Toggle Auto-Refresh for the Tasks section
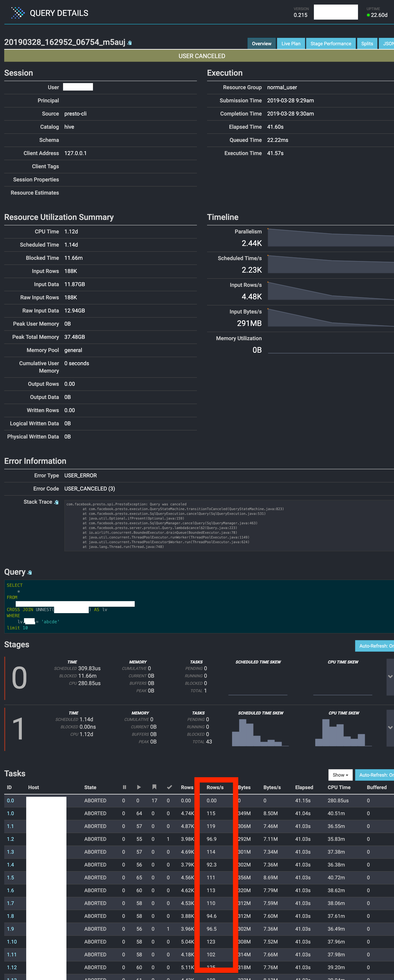Viewport: 394px width, 980px height. [x=377, y=775]
